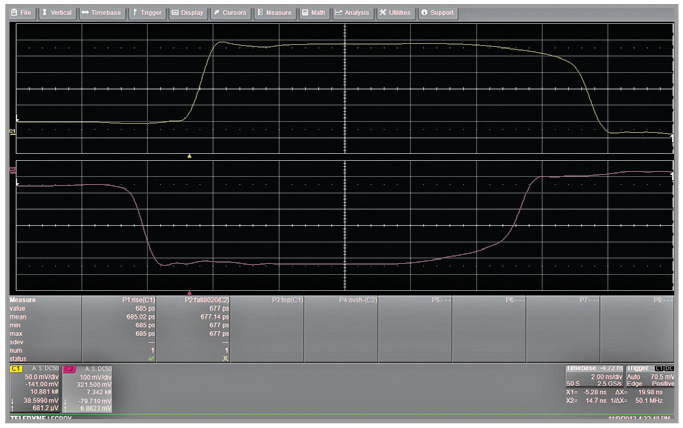
Task: Open the Trigger descriptor box
Action: tap(650, 384)
